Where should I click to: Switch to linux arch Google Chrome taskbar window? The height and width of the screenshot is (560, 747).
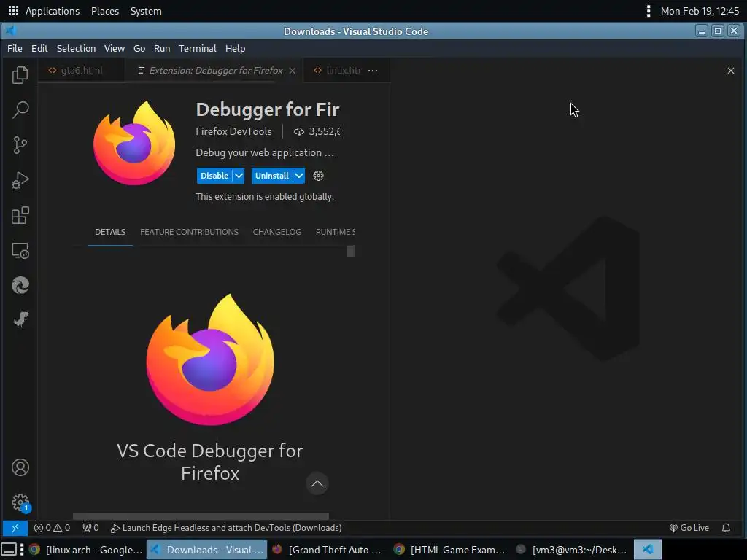(x=86, y=550)
